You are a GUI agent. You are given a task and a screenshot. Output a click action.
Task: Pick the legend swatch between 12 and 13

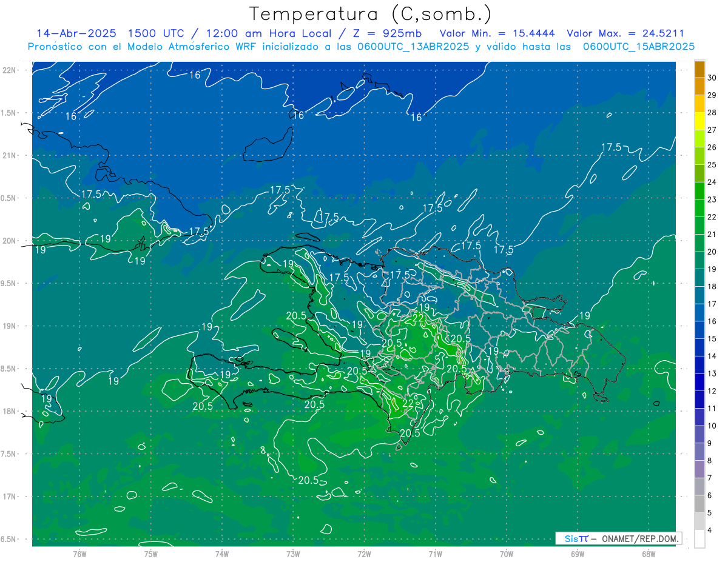click(699, 382)
